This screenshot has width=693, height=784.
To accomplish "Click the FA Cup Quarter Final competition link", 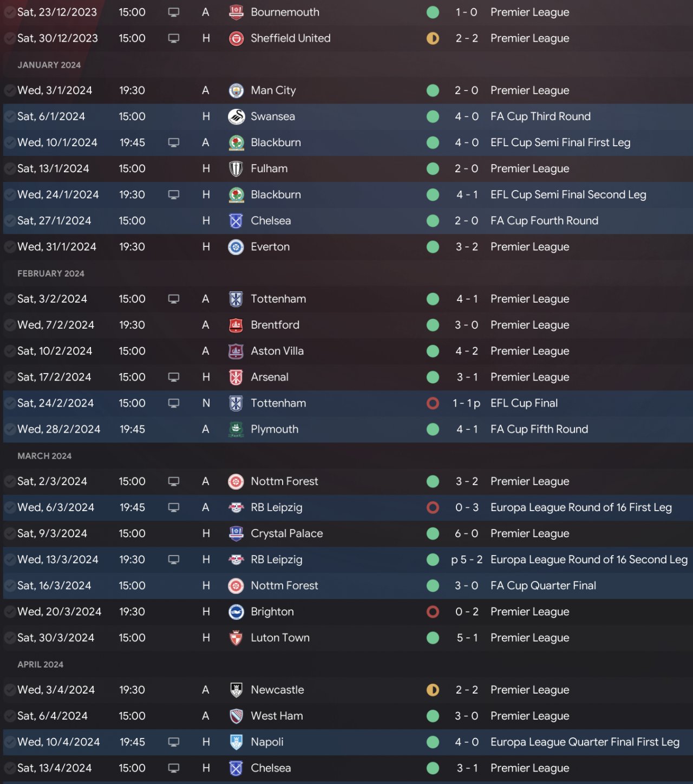I will (543, 585).
